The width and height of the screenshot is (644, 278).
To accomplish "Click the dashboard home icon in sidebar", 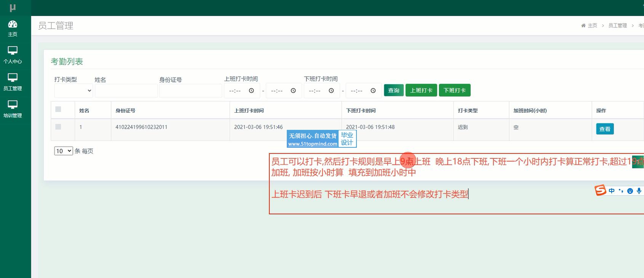I will point(13,25).
